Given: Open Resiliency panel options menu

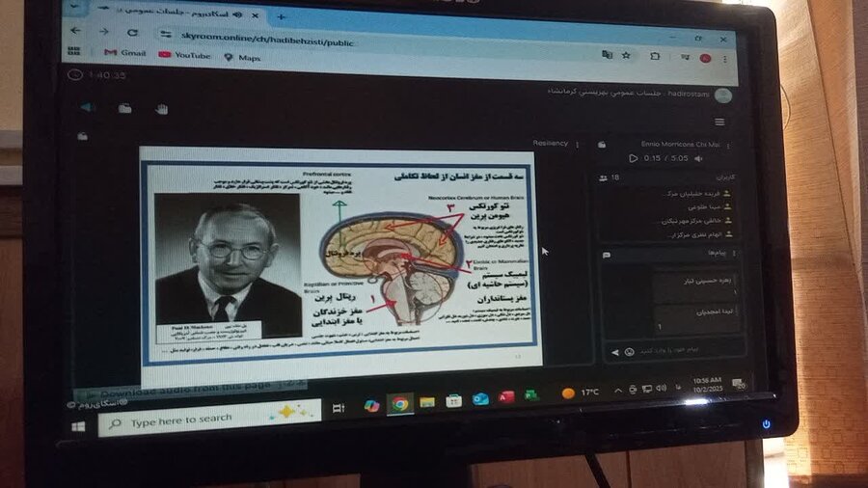Looking at the screenshot, I should point(578,145).
